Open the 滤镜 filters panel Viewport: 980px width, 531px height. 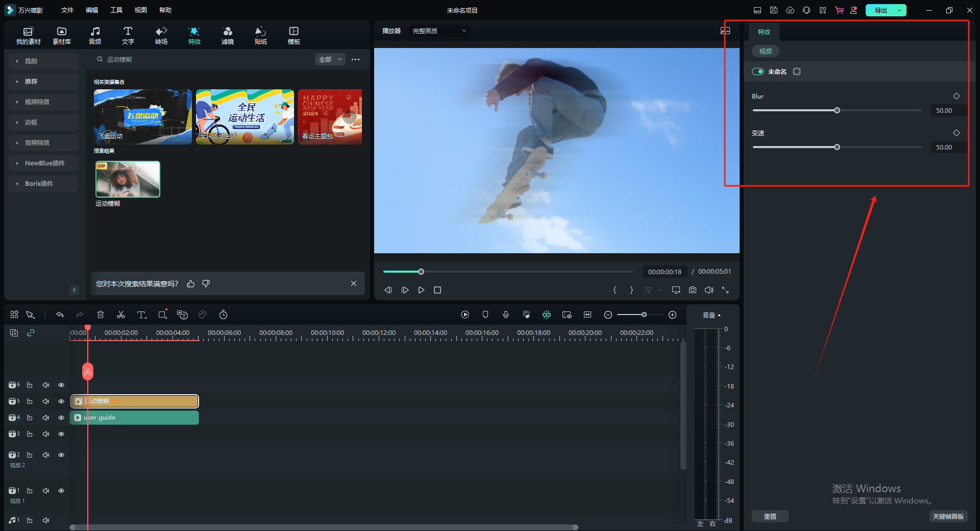pyautogui.click(x=227, y=35)
